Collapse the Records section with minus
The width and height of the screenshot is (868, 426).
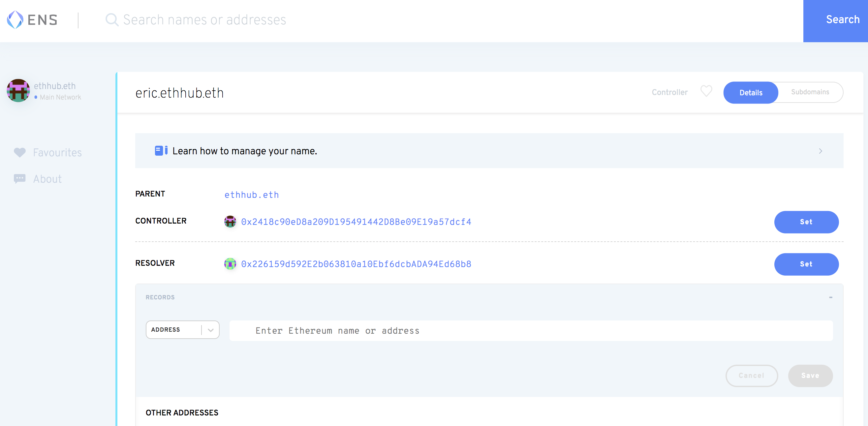pos(830,297)
